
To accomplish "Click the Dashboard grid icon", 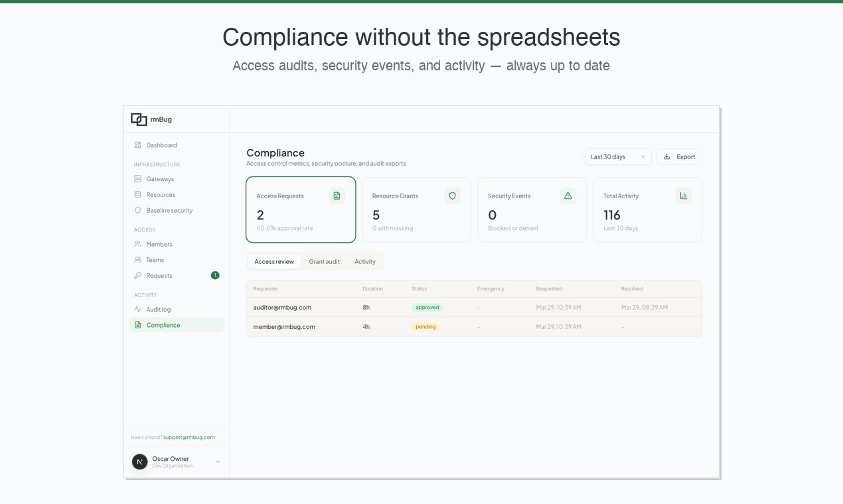I will point(137,145).
